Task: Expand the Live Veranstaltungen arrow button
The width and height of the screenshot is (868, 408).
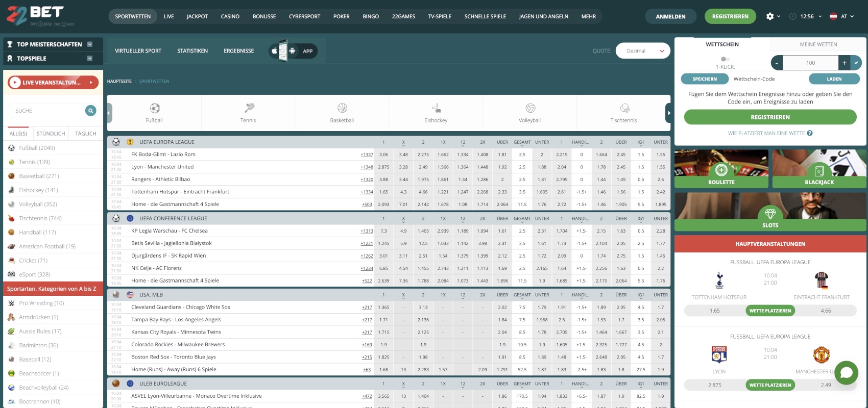Action: (91, 82)
